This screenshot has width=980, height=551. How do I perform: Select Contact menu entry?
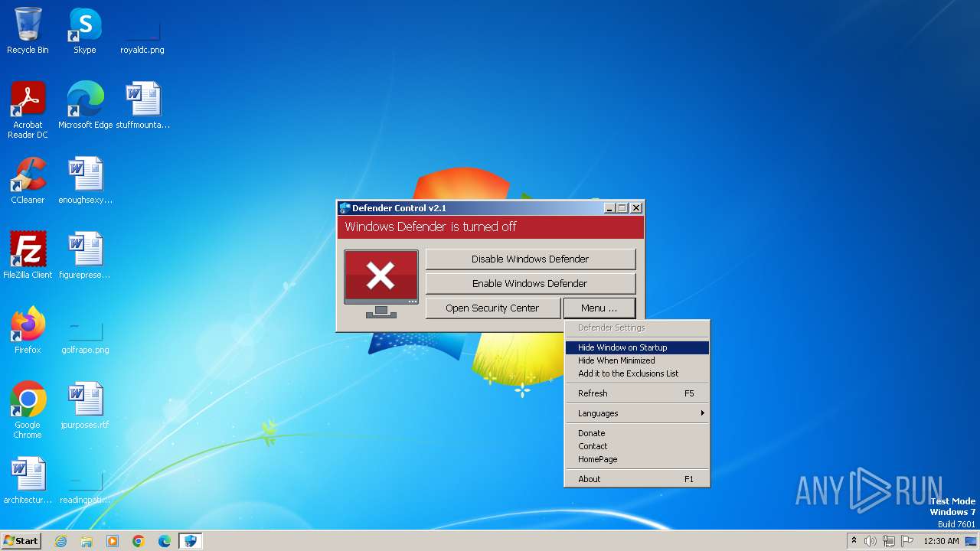pyautogui.click(x=637, y=446)
